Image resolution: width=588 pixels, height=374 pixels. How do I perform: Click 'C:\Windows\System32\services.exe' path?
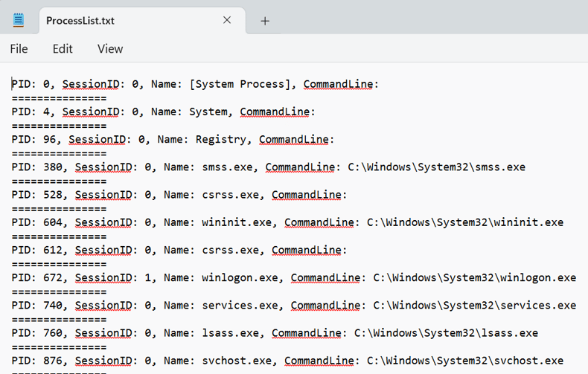click(475, 306)
